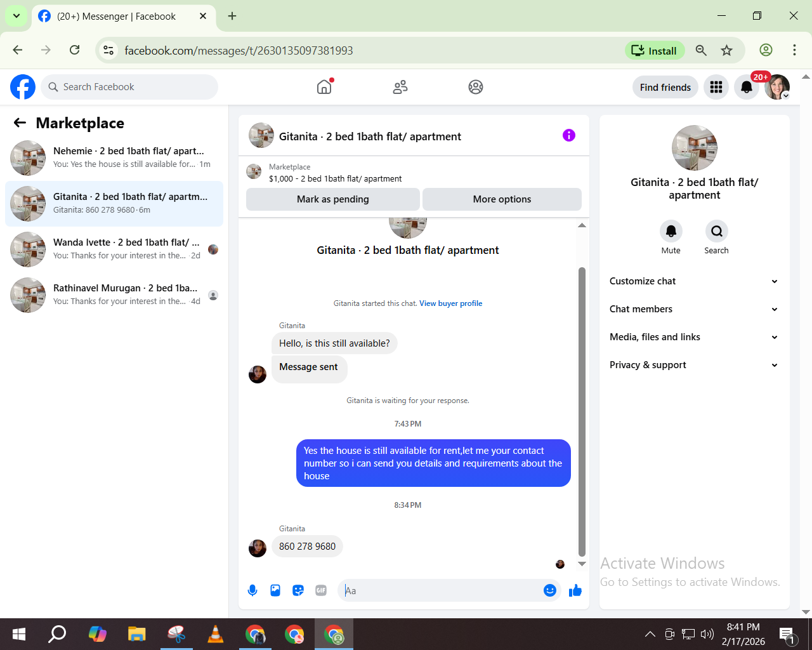Screen dimensions: 812x650
Task: Open the Friends icon in top navigation
Action: click(x=400, y=87)
